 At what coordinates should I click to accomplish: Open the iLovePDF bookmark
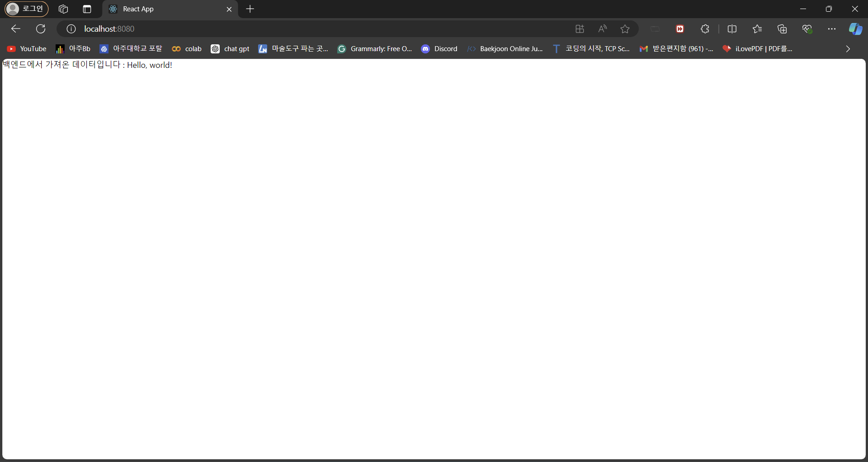click(757, 49)
